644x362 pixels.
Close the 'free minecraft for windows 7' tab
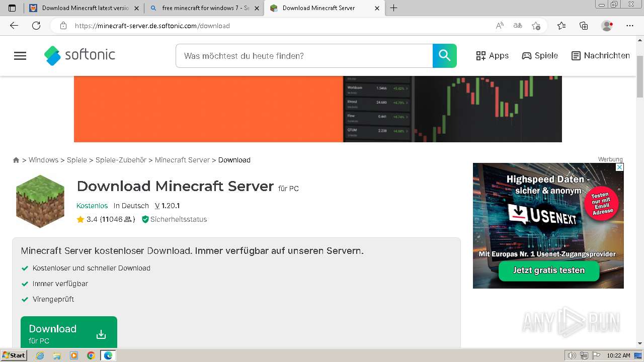tap(257, 8)
